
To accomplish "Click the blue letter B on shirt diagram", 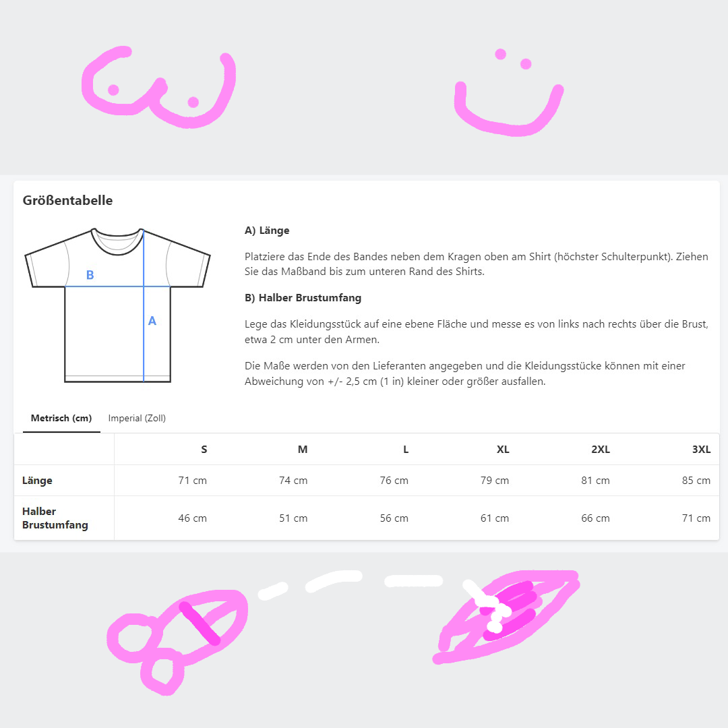I will click(90, 275).
